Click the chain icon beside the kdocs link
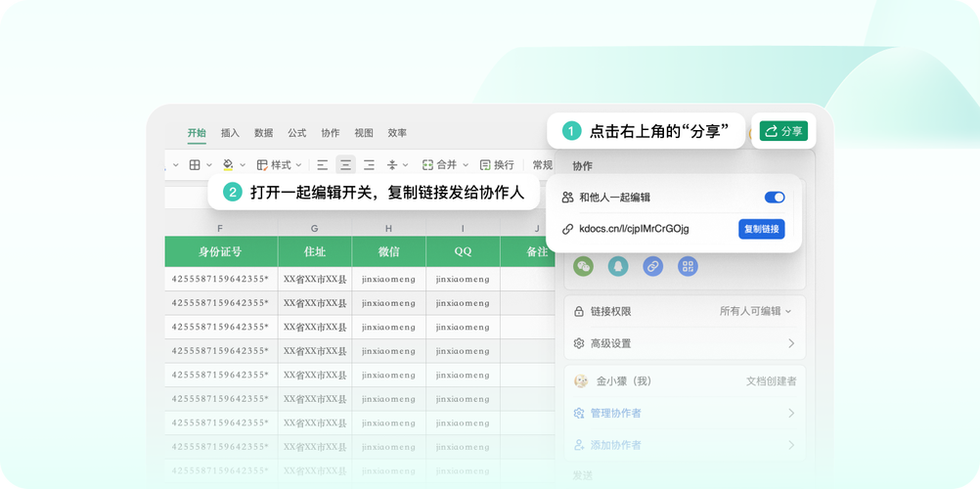980x489 pixels. tap(567, 229)
